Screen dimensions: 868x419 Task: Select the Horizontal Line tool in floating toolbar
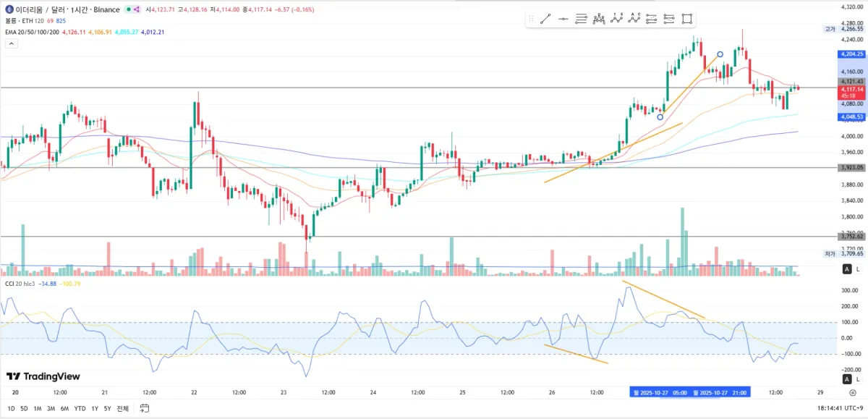(564, 19)
